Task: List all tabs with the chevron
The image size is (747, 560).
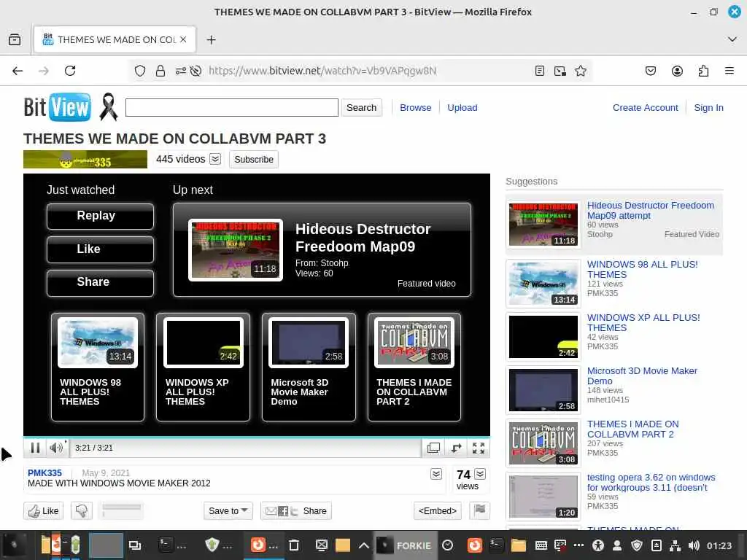Action: point(732,39)
